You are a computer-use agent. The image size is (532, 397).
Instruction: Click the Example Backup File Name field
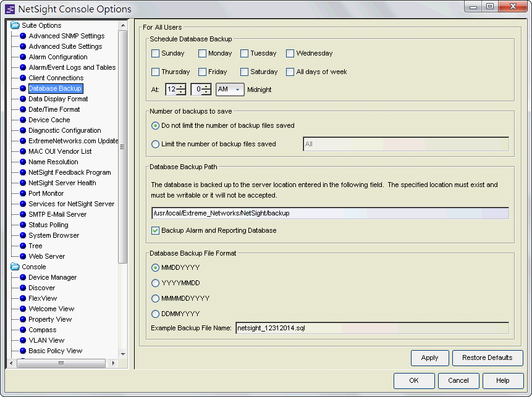(372, 328)
